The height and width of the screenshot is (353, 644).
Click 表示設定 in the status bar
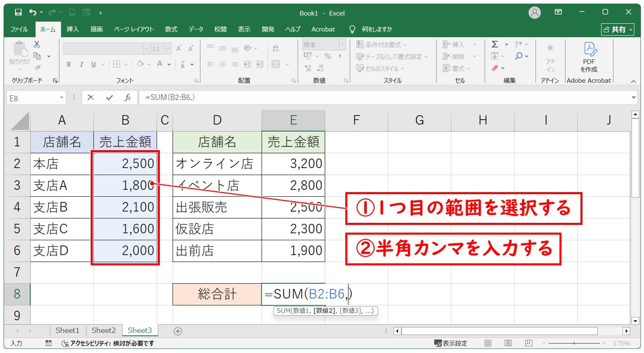[451, 343]
